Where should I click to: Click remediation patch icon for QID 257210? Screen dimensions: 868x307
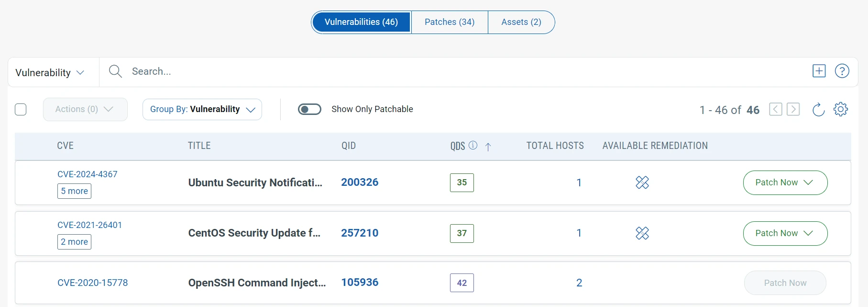(x=642, y=233)
